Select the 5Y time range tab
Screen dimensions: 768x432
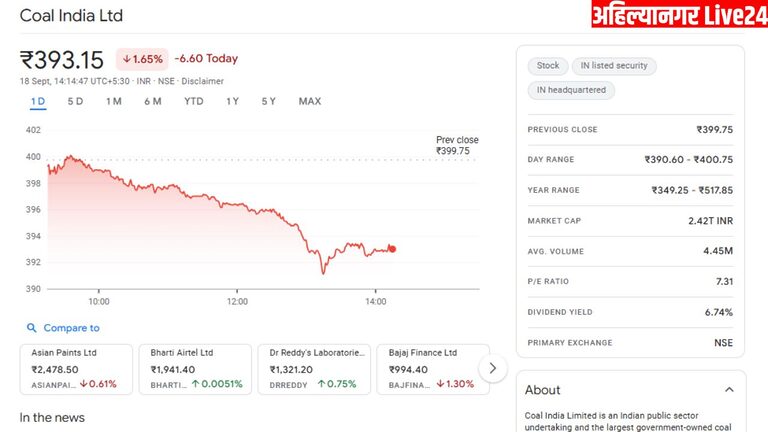269,101
